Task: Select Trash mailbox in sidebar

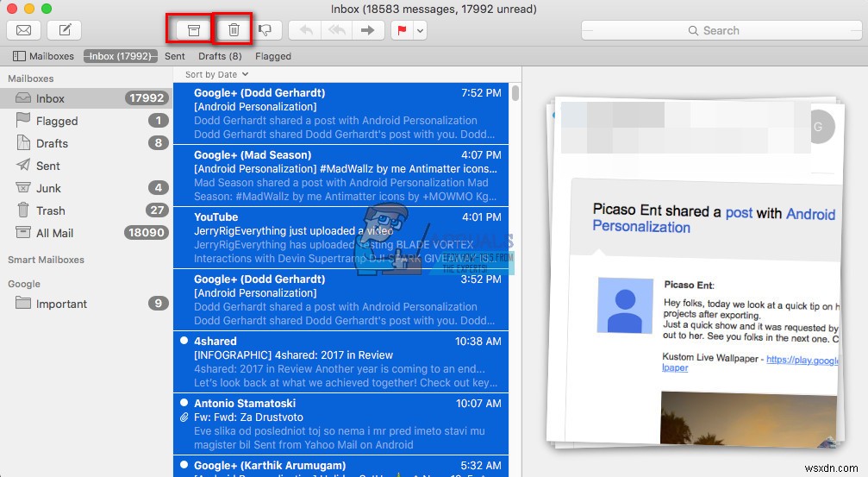Action: 86,210
